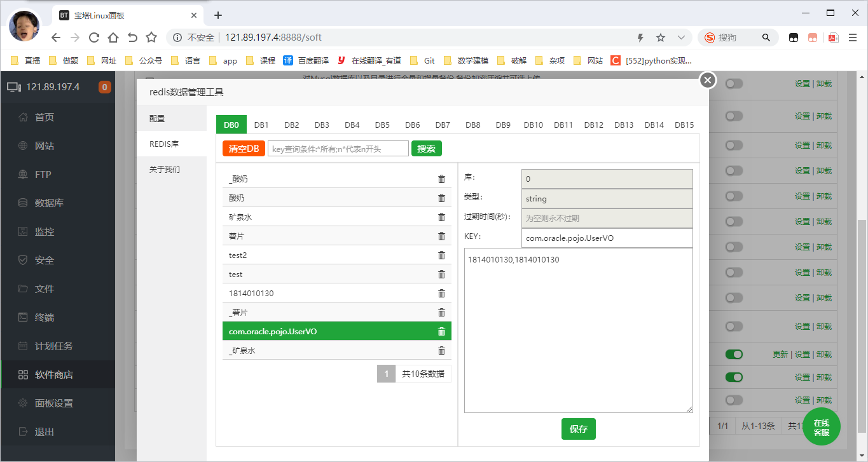868x462 pixels.
Task: Click the 清空DB button
Action: [244, 149]
